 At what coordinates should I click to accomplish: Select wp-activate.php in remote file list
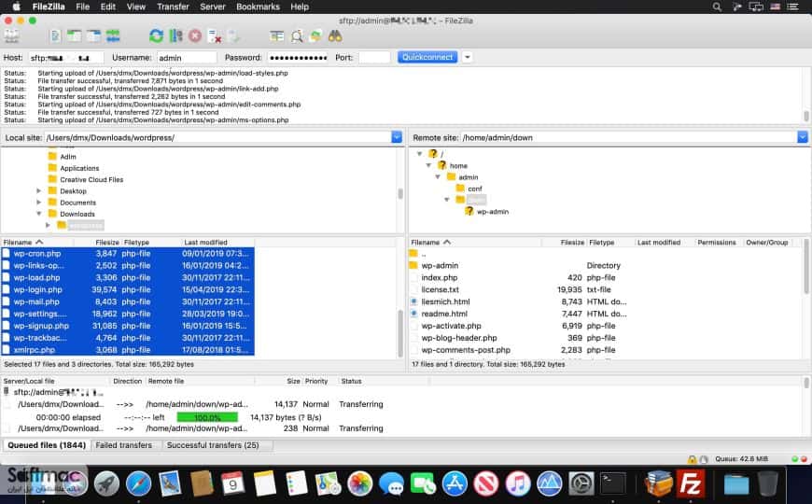click(604, 326)
